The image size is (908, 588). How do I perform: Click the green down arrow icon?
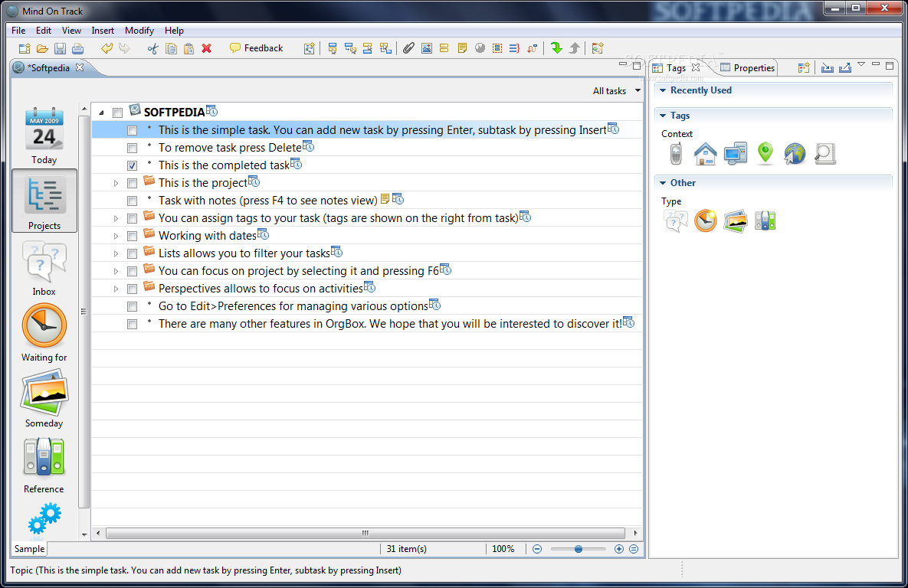point(556,48)
